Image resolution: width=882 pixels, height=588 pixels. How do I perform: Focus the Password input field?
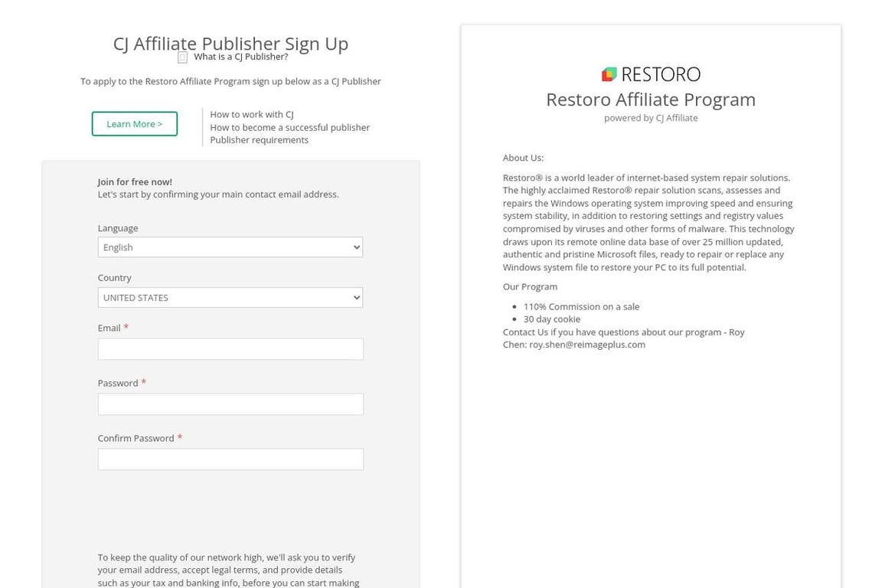[230, 404]
